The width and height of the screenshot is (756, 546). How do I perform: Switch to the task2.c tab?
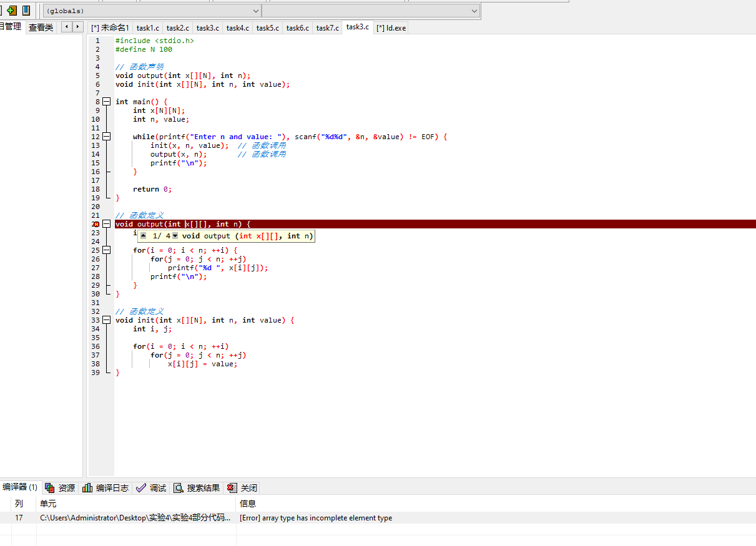(x=178, y=27)
